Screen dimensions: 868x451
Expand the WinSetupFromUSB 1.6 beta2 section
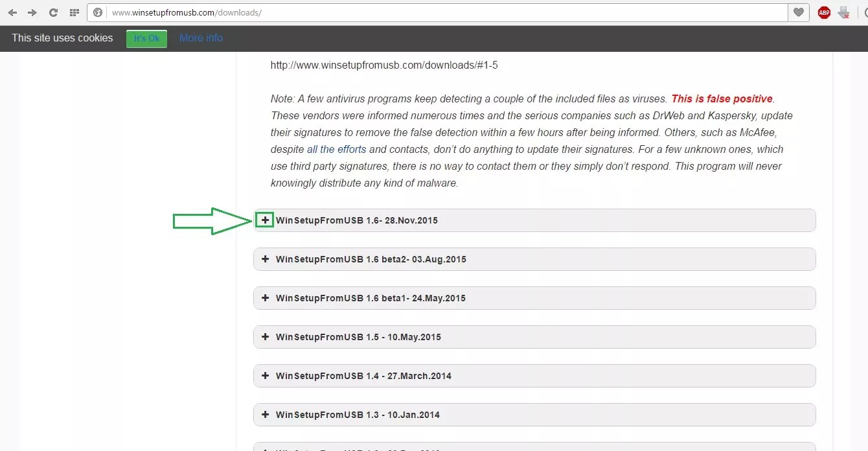point(265,259)
